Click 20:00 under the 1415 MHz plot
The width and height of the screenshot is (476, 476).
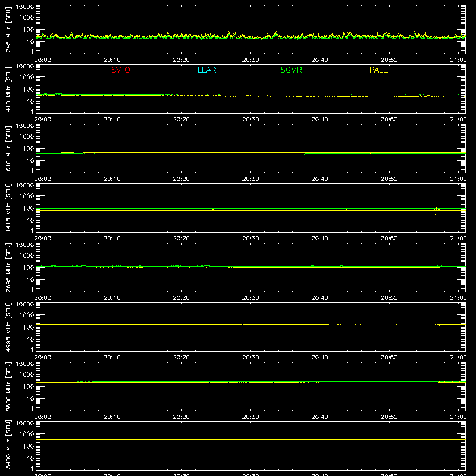point(42,239)
